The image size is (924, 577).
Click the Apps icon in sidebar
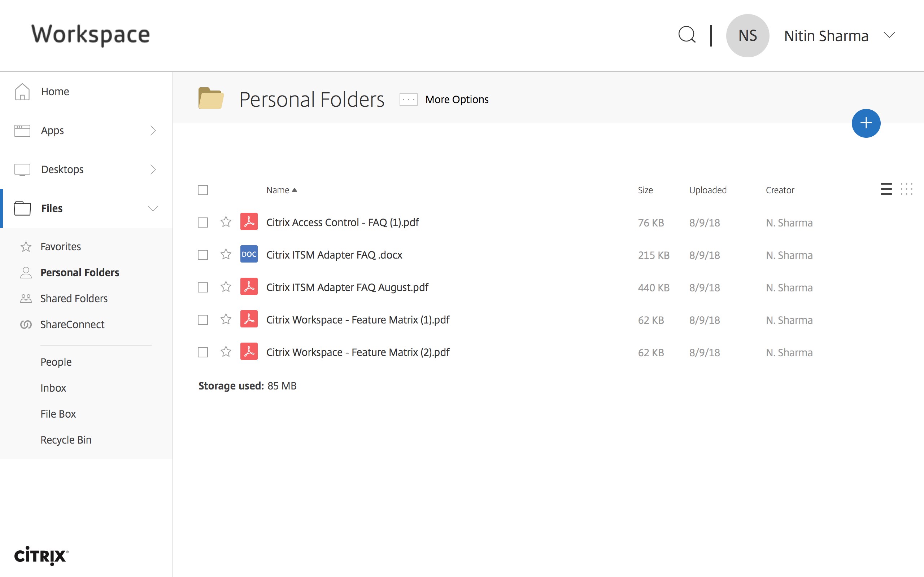[x=22, y=131]
